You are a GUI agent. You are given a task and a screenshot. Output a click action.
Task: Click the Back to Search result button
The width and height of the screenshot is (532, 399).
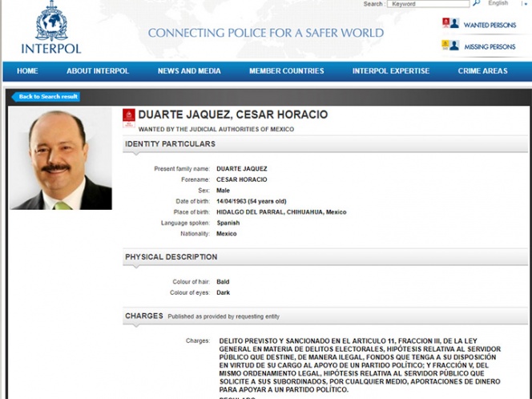coord(47,97)
